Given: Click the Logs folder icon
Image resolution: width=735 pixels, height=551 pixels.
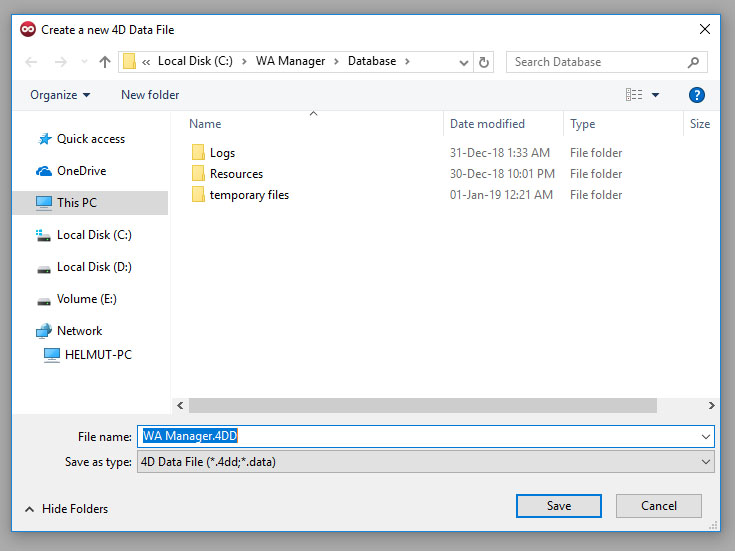Looking at the screenshot, I should (x=198, y=152).
